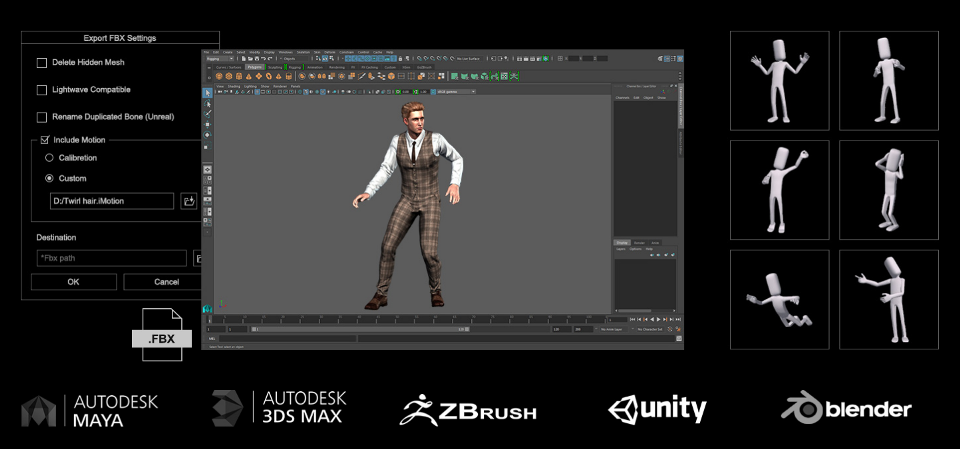960x449 pixels.
Task: Open the viewport Renderer menu
Action: coord(280,86)
